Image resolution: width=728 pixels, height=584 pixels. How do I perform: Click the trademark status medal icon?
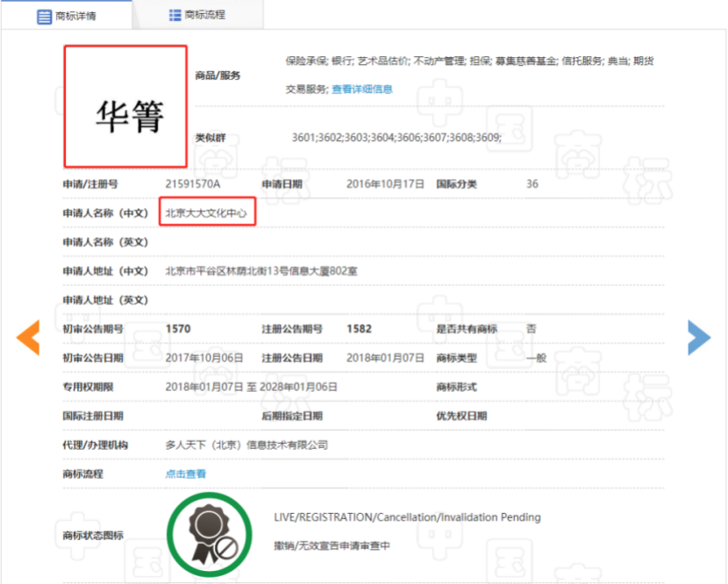pyautogui.click(x=210, y=535)
